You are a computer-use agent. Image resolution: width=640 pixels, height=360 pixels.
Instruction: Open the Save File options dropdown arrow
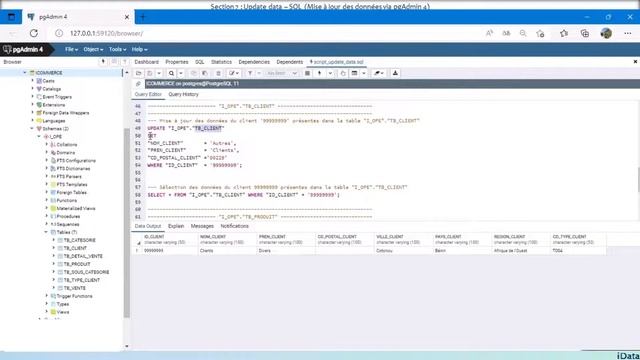(x=159, y=73)
